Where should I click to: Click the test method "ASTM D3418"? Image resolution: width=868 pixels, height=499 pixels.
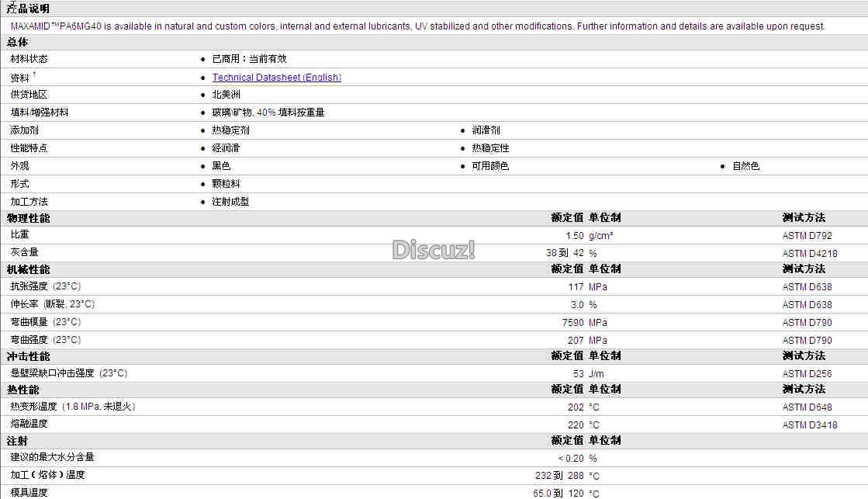[x=810, y=424]
